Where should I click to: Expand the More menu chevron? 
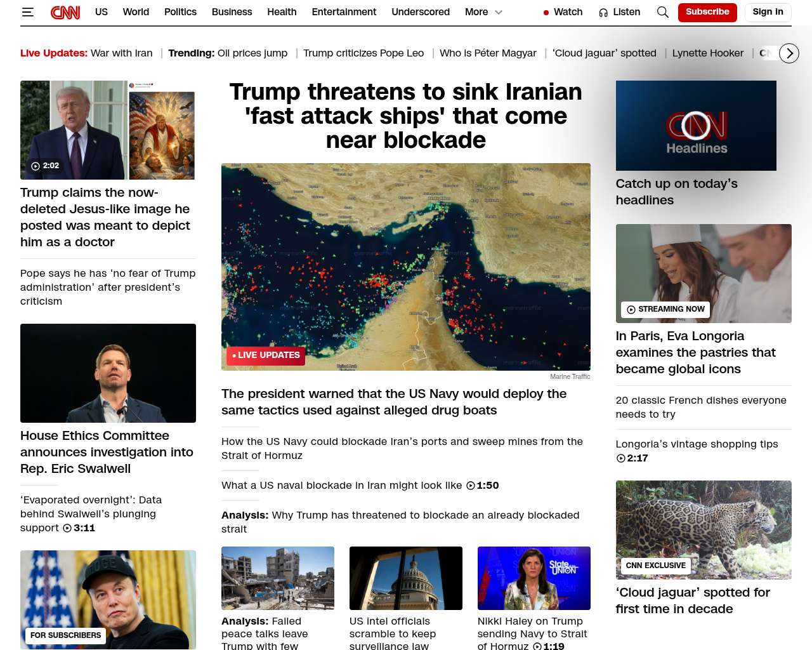499,12
